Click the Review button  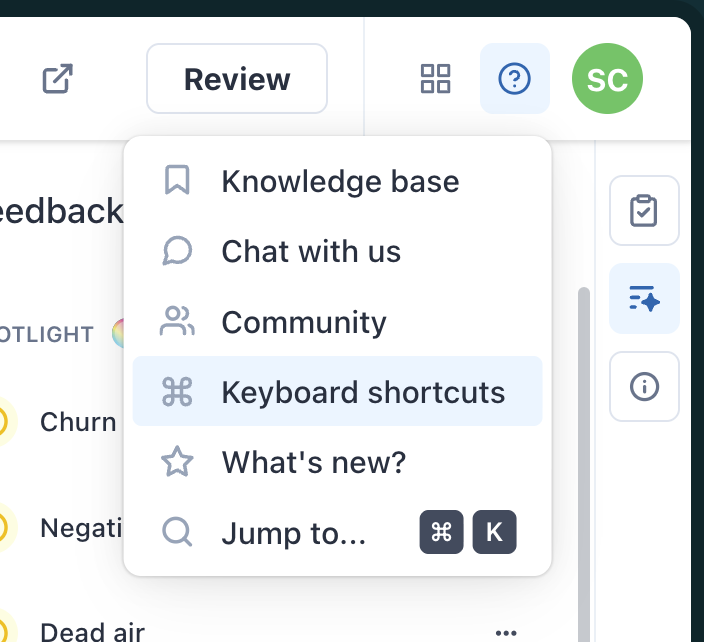[x=237, y=79]
